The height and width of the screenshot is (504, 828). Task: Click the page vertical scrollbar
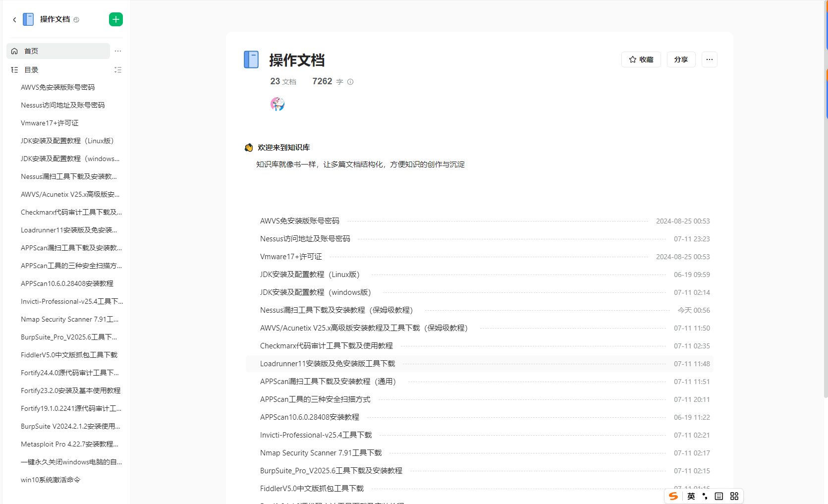pos(826,198)
